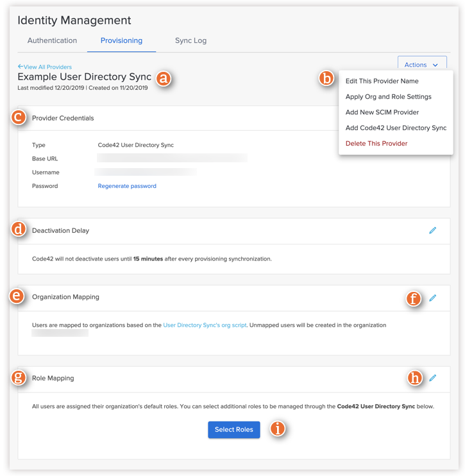Click the Regenerate password link
The image size is (465, 476).
(x=127, y=186)
